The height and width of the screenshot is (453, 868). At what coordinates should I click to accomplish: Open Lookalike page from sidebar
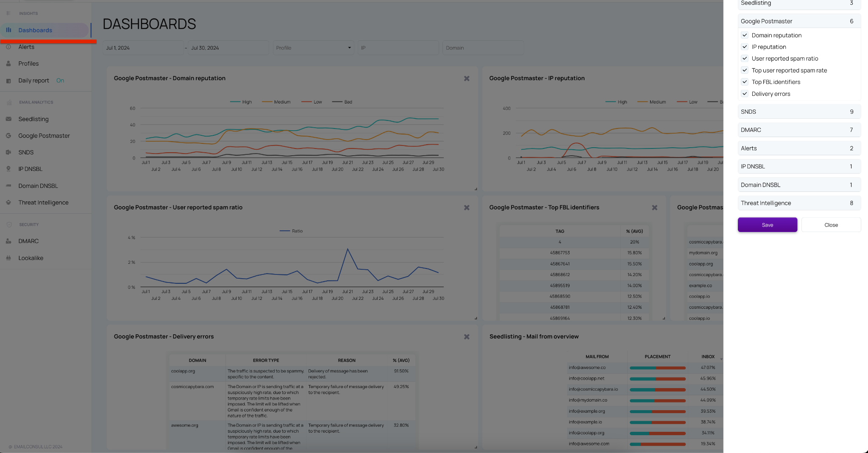[31, 258]
